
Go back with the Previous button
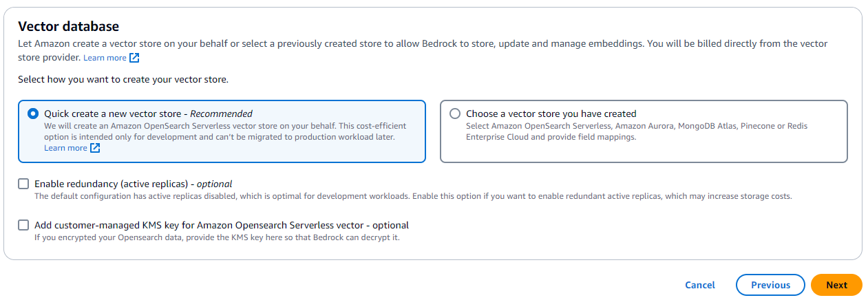[x=770, y=285]
